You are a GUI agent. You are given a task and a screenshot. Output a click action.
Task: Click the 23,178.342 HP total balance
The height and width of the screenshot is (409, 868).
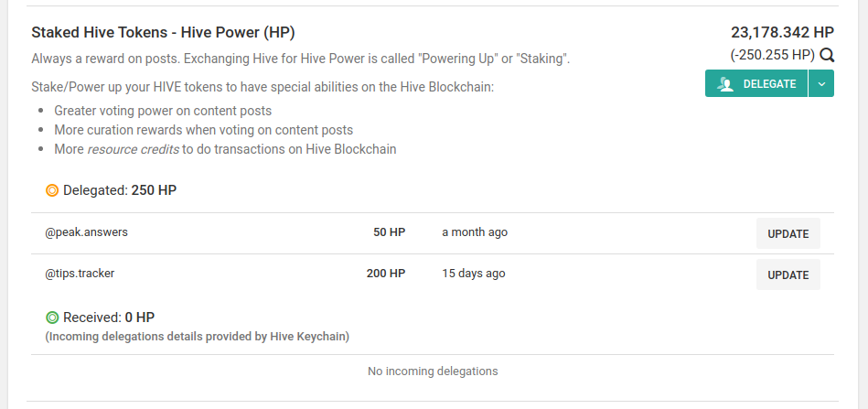coord(782,33)
